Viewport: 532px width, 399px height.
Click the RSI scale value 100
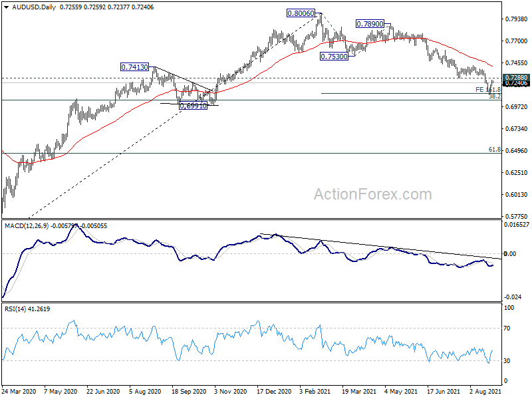pos(509,308)
